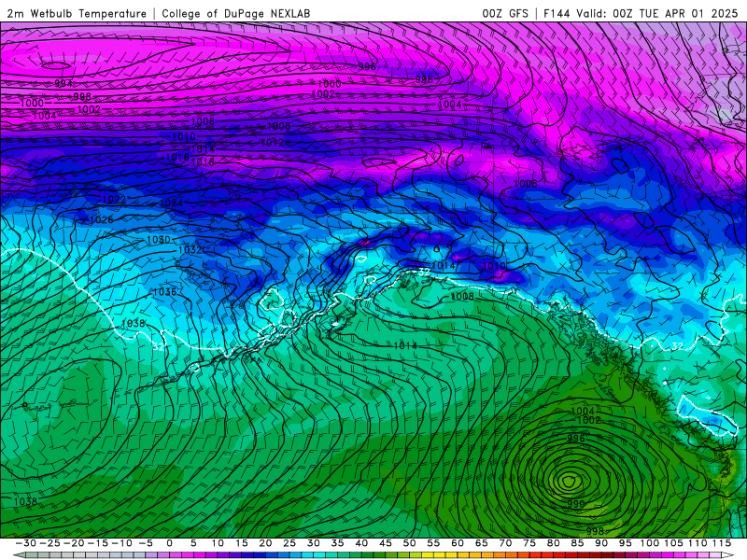This screenshot has height=560, width=747.
Task: Click the 70 label on the color scale
Action: click(x=505, y=543)
